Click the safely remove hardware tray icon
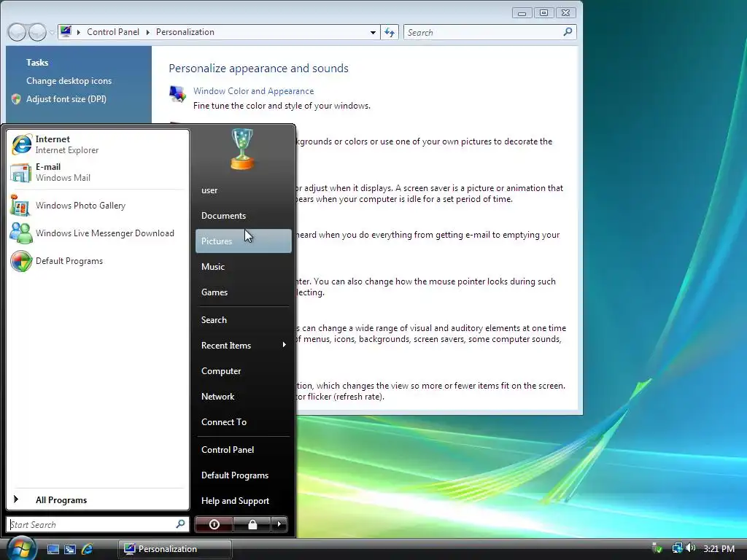This screenshot has height=560, width=747. [x=657, y=548]
